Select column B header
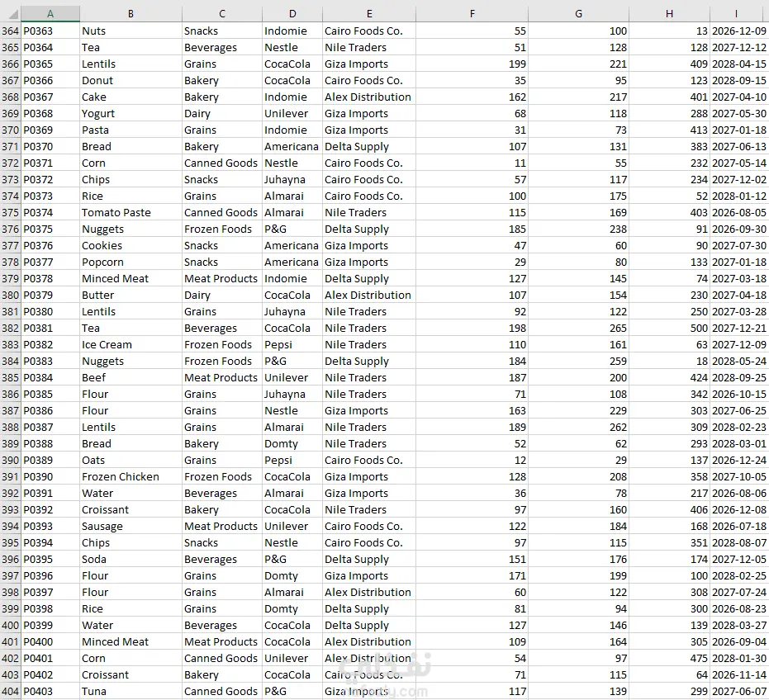The height and width of the screenshot is (700, 769). pos(131,14)
